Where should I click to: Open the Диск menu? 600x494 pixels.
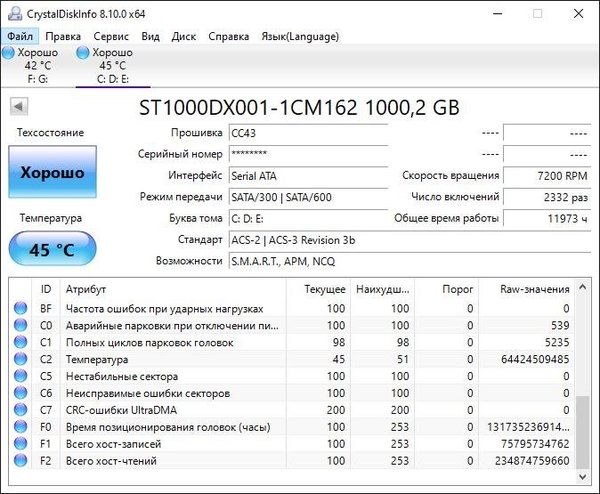coord(184,36)
